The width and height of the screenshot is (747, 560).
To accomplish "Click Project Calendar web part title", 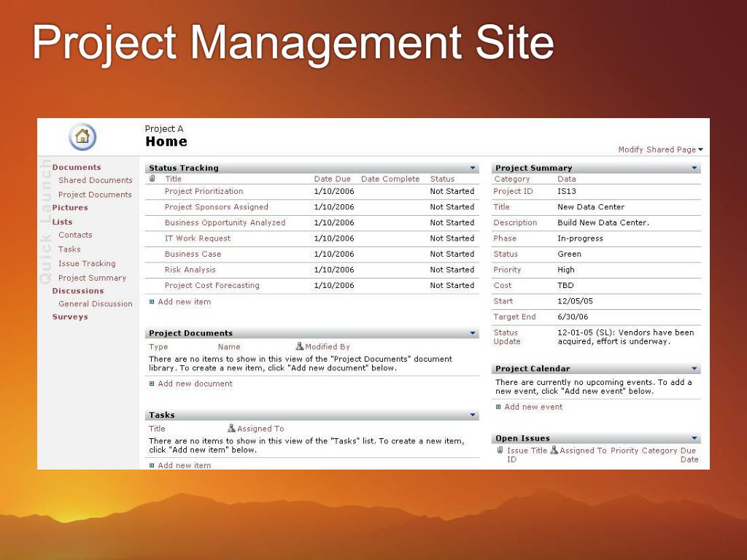I will [533, 368].
